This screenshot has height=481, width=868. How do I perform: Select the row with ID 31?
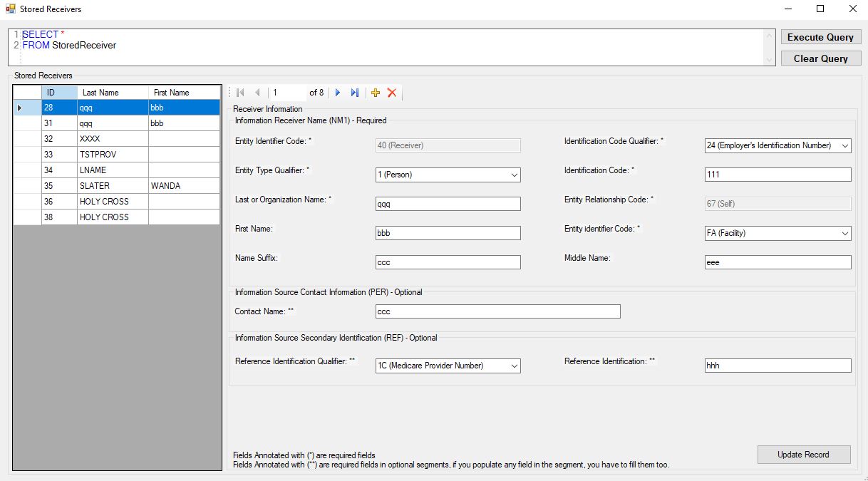click(x=117, y=123)
